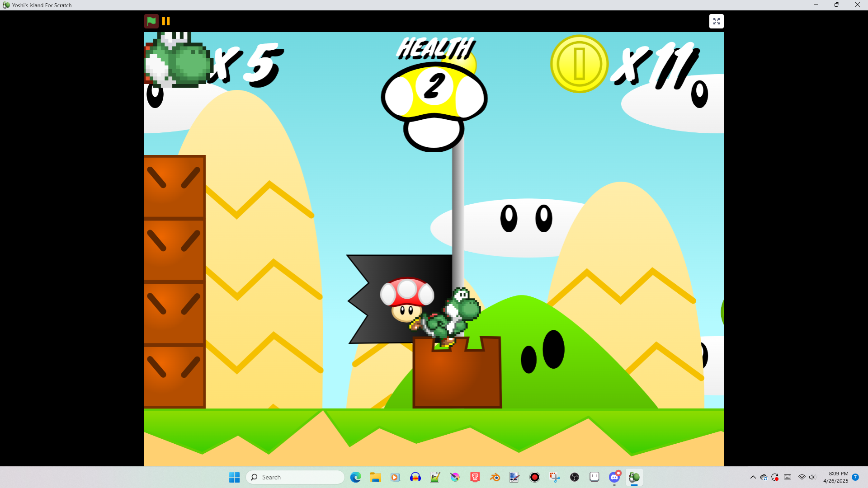
Task: Launch Blender from the taskbar
Action: [495, 477]
